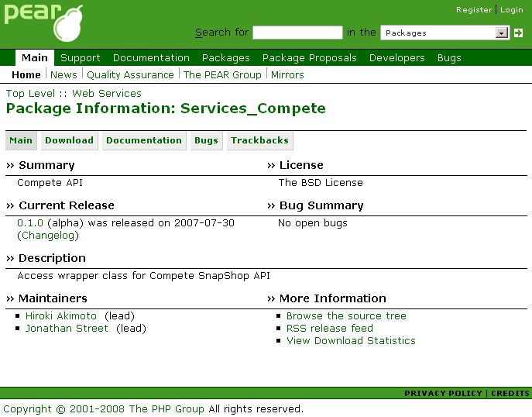This screenshot has height=417, width=532.
Task: Click the Search for text field
Action: [297, 33]
